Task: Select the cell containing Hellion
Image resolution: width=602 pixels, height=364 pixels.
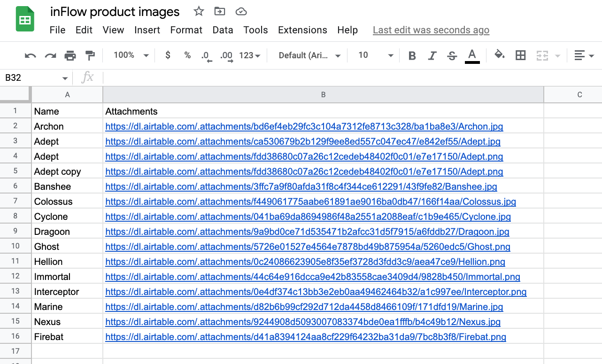Action: [x=67, y=262]
